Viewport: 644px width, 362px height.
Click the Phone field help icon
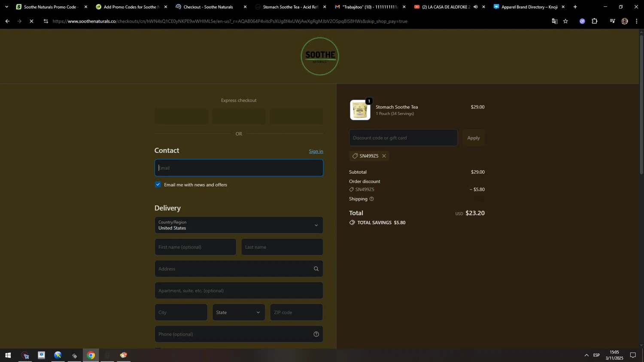coord(316,334)
